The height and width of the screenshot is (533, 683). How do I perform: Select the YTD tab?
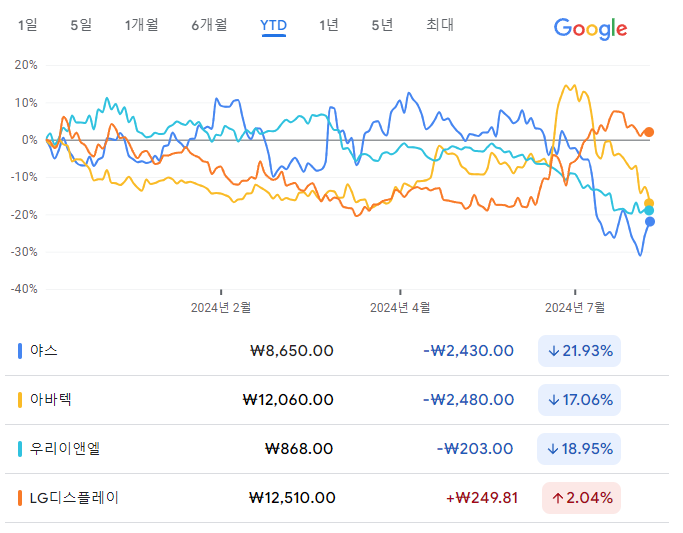click(x=274, y=26)
